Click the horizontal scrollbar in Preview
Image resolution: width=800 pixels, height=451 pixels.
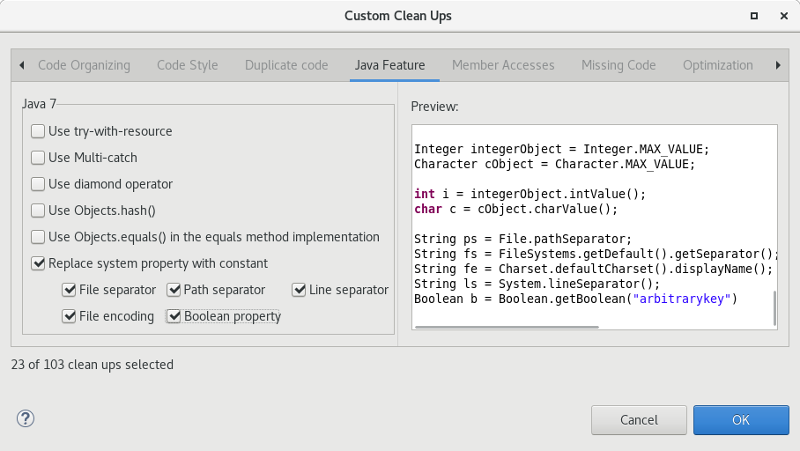pyautogui.click(x=507, y=327)
